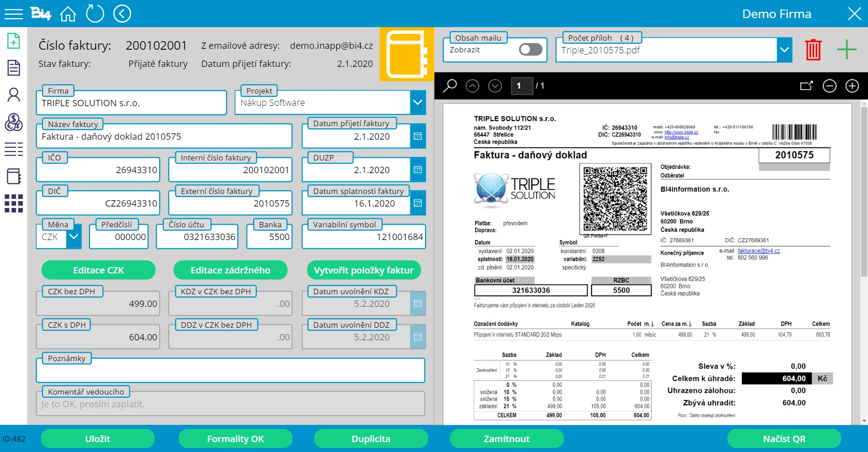The width and height of the screenshot is (868, 452).
Task: Open the apps grid sidebar menu
Action: [14, 203]
